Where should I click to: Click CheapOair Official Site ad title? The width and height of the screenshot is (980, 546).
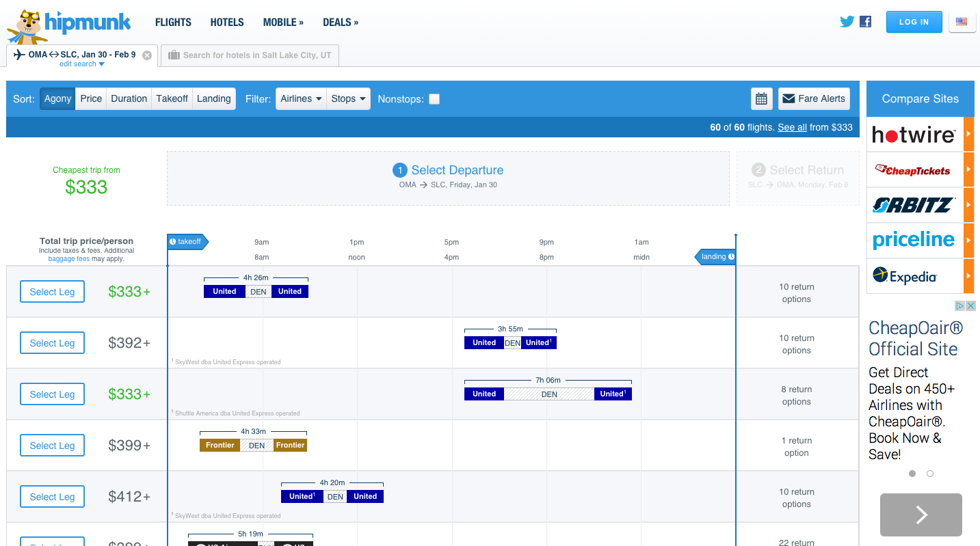[x=915, y=338]
